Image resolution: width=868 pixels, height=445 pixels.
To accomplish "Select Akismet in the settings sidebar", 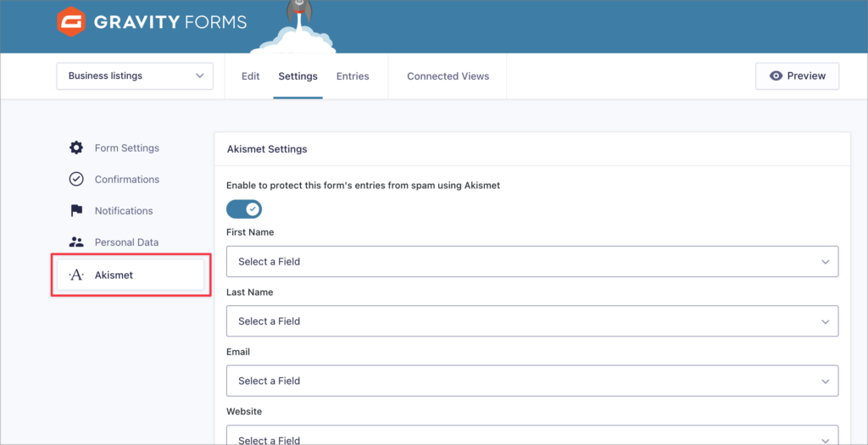I will pos(131,275).
